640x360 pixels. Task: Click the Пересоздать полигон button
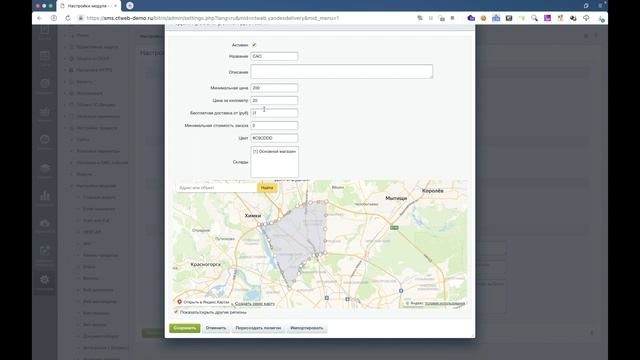(x=258, y=328)
